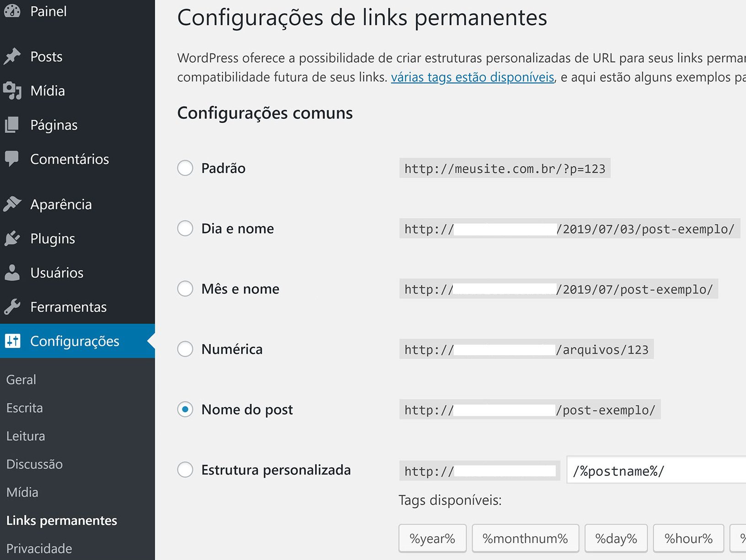Click the Painel dashboard gauge icon
This screenshot has width=746, height=560.
point(12,11)
